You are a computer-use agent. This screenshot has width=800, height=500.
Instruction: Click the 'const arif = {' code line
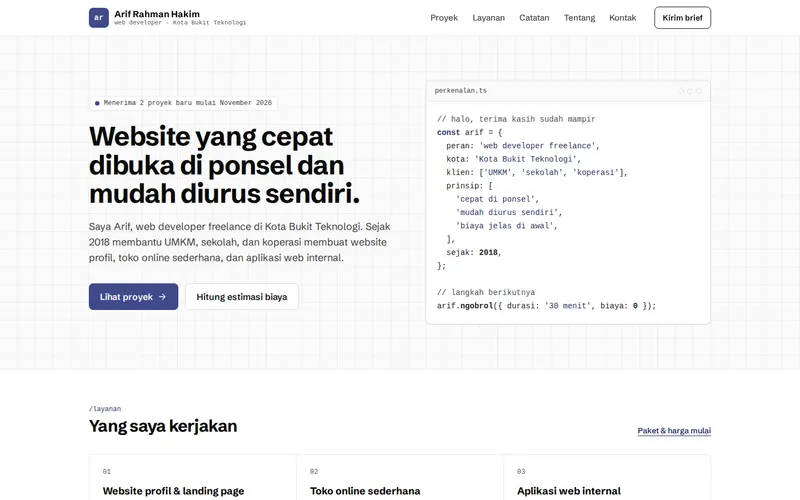(x=469, y=132)
